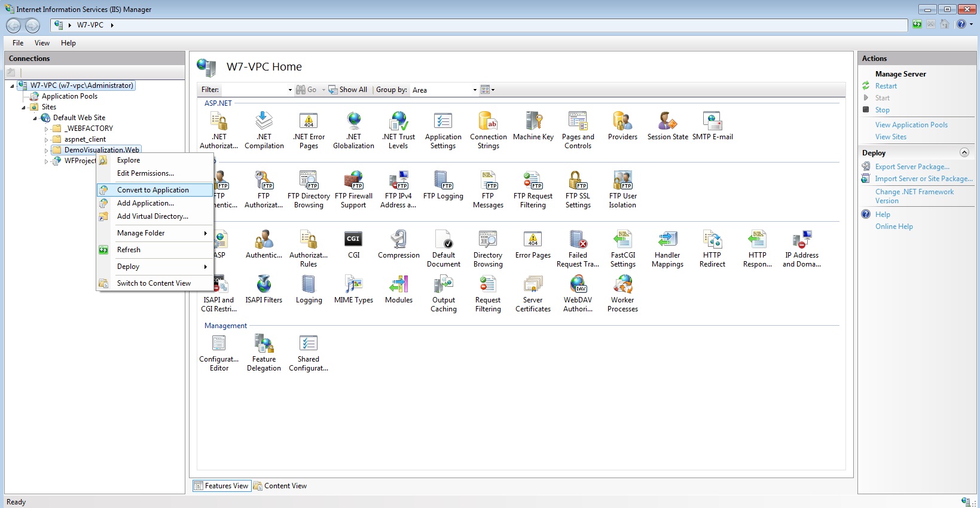Switch to the Content View tab
The height and width of the screenshot is (508, 980).
point(280,486)
